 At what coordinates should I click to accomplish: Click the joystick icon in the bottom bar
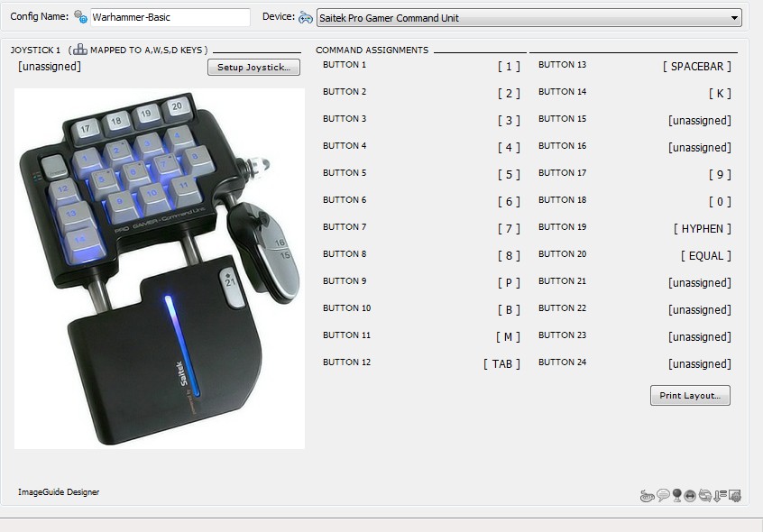(676, 495)
